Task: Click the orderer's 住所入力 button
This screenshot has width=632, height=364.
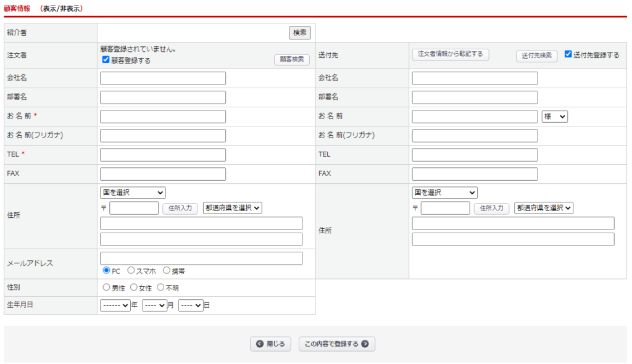Action: point(180,208)
